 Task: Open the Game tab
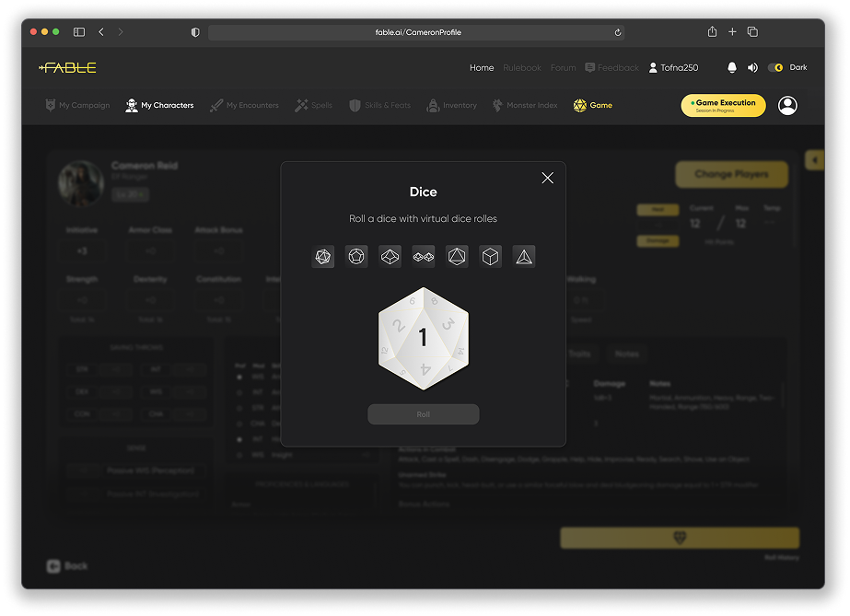pos(593,106)
